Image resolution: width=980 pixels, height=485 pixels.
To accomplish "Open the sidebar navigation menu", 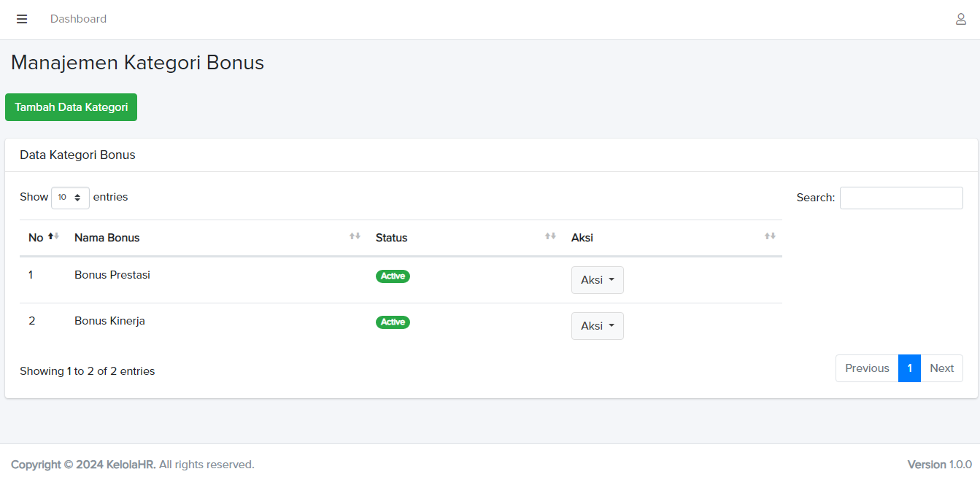I will [21, 19].
